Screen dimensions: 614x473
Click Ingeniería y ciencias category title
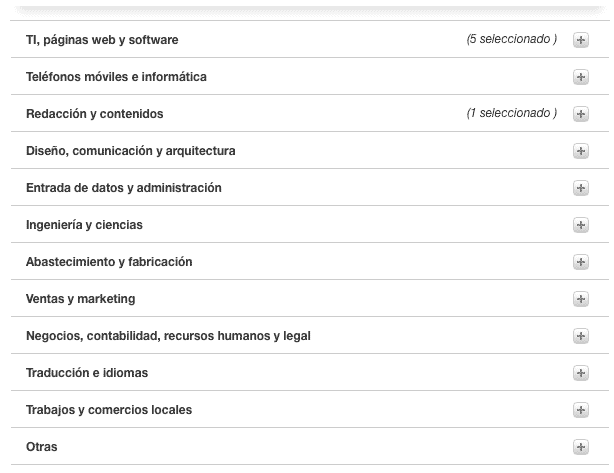(84, 225)
